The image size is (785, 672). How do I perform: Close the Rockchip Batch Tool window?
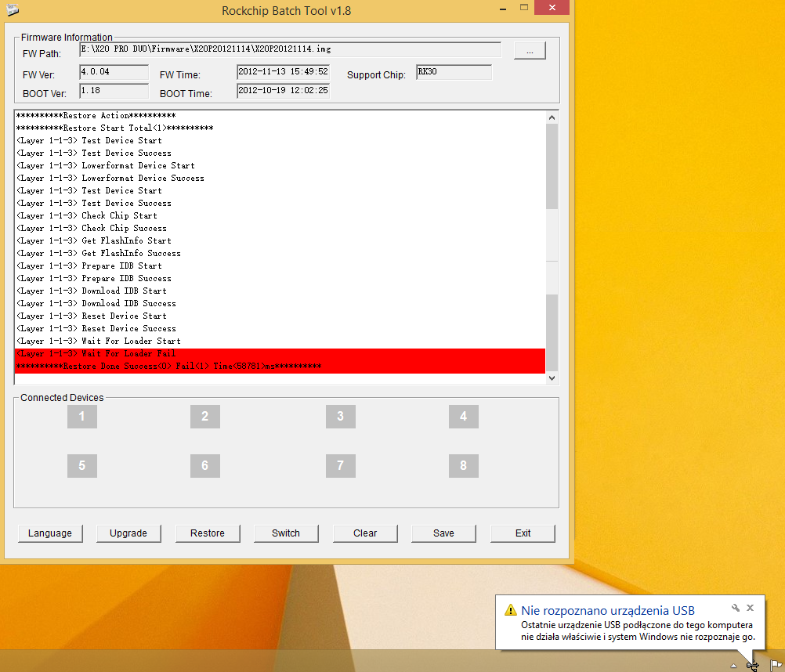pyautogui.click(x=552, y=8)
